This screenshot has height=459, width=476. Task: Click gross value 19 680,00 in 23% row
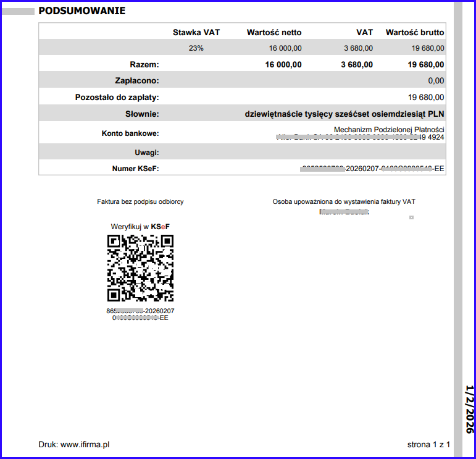(x=428, y=48)
